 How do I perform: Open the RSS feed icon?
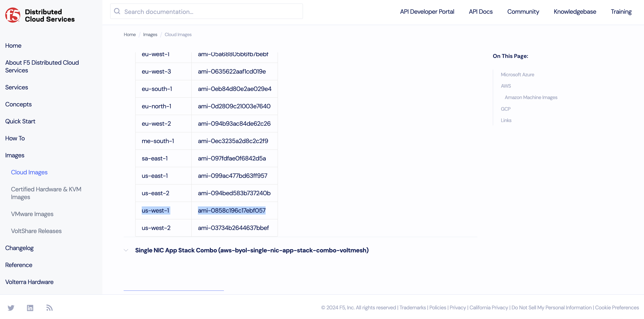point(49,308)
